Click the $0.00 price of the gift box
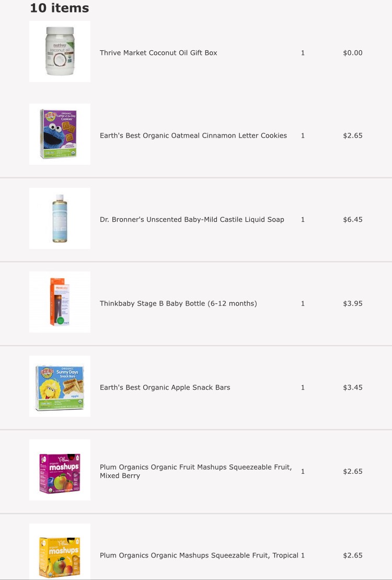Viewport: 392px width, 580px height. [352, 53]
